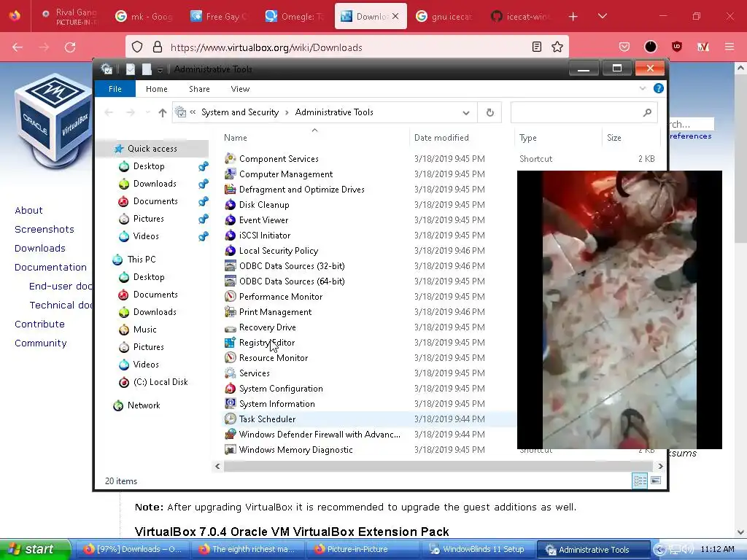Select Event Viewer icon in list
Image resolution: width=747 pixels, height=560 pixels.
pyautogui.click(x=230, y=220)
